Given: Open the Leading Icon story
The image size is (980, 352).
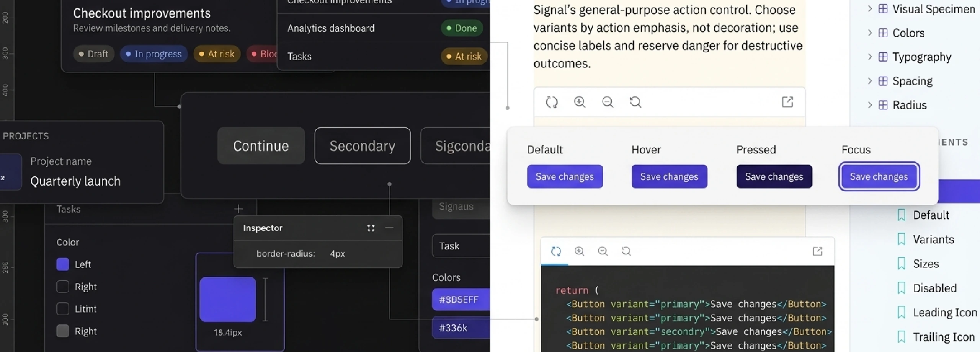Looking at the screenshot, I should tap(945, 313).
